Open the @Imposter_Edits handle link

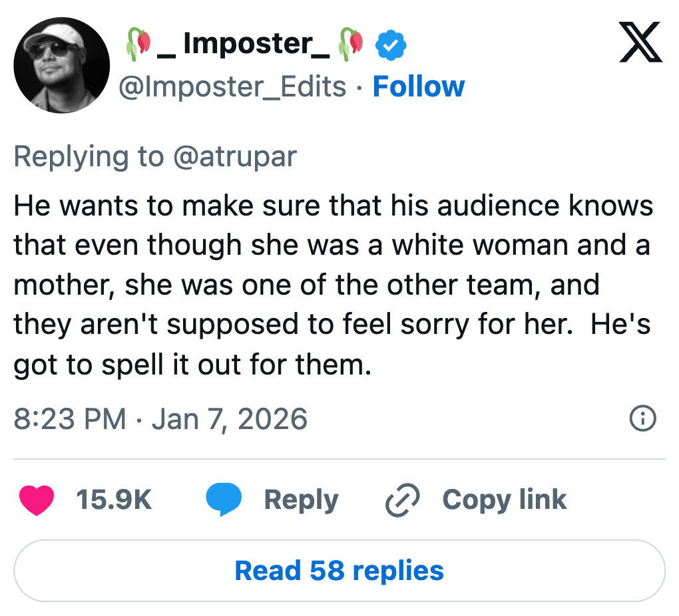click(x=232, y=86)
